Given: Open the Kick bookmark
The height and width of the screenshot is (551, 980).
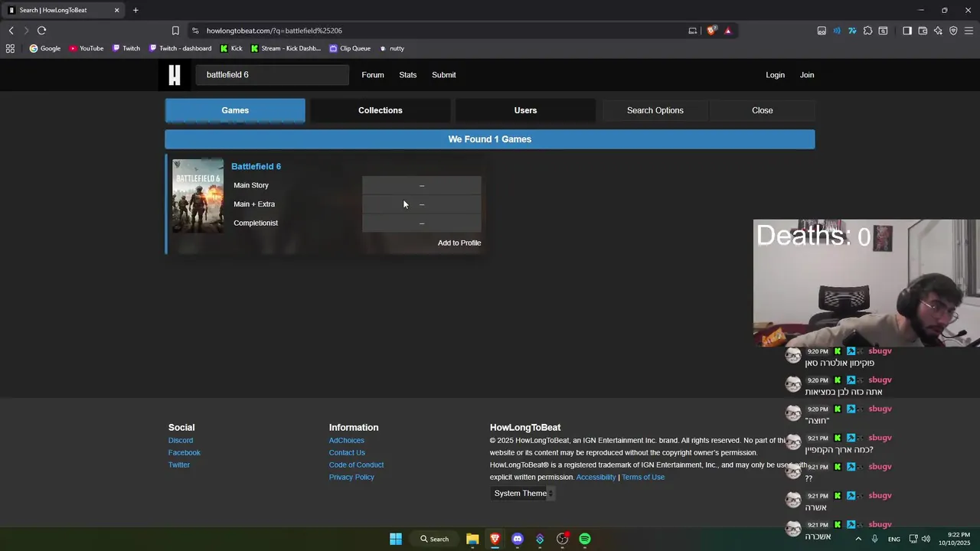Looking at the screenshot, I should pos(231,48).
